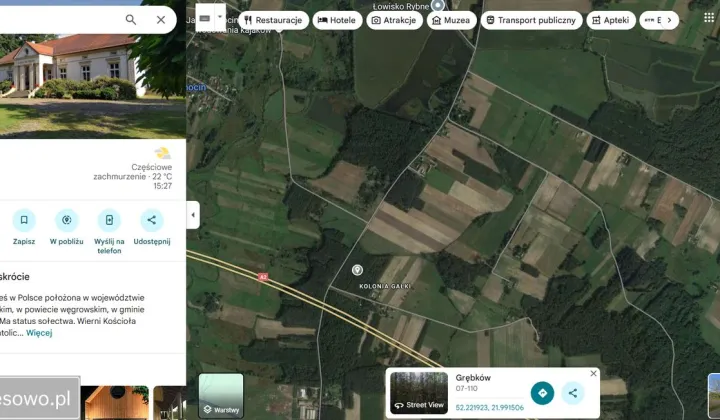The width and height of the screenshot is (720, 420).
Task: Filter map by Apteki
Action: point(611,20)
